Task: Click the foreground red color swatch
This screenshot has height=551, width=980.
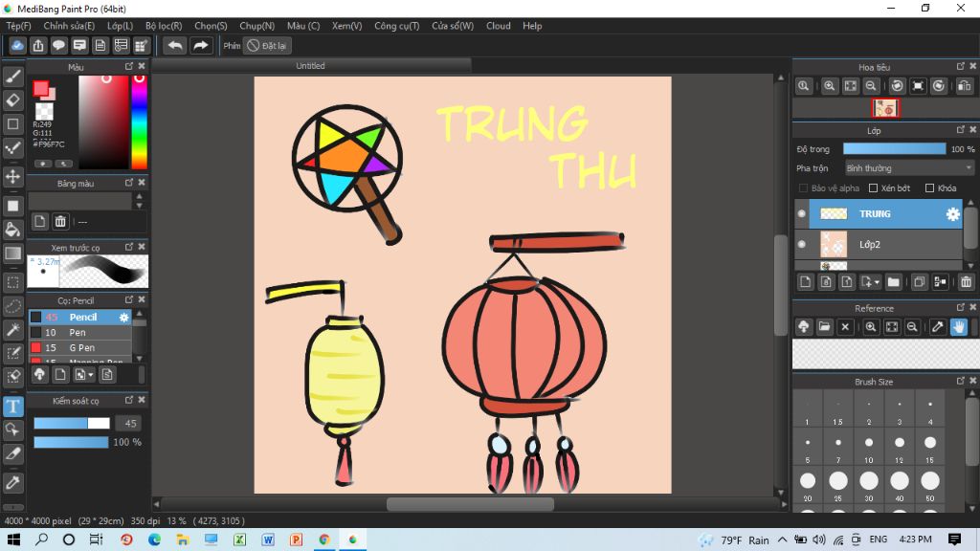Action: [x=40, y=89]
